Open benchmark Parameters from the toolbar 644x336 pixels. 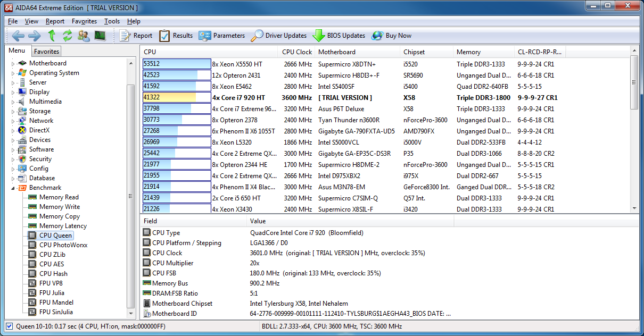[222, 36]
